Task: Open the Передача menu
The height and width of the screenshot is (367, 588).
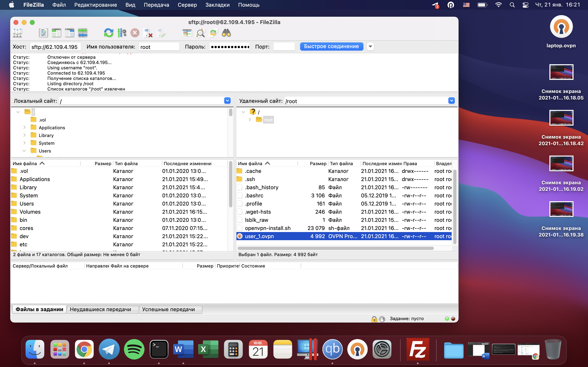Action: pos(156,5)
